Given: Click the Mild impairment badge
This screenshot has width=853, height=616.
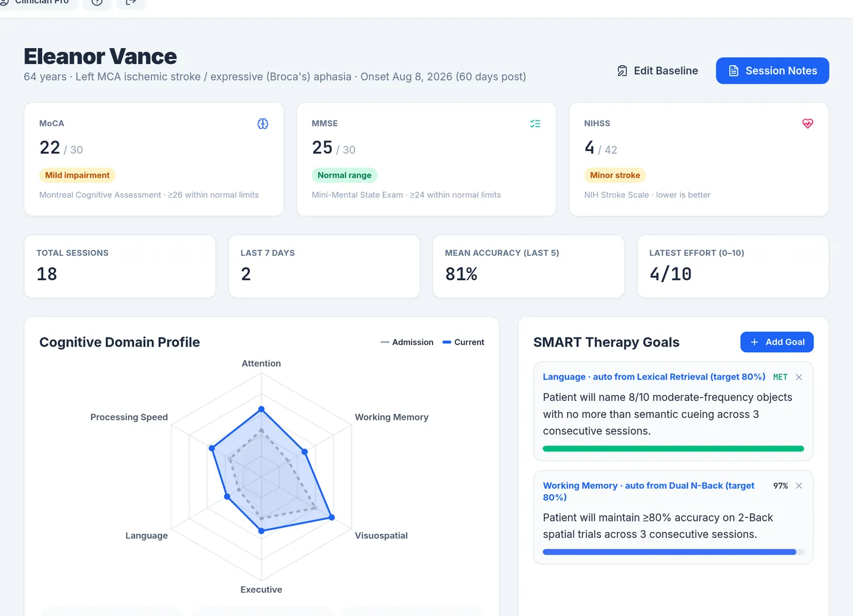Looking at the screenshot, I should point(77,175).
